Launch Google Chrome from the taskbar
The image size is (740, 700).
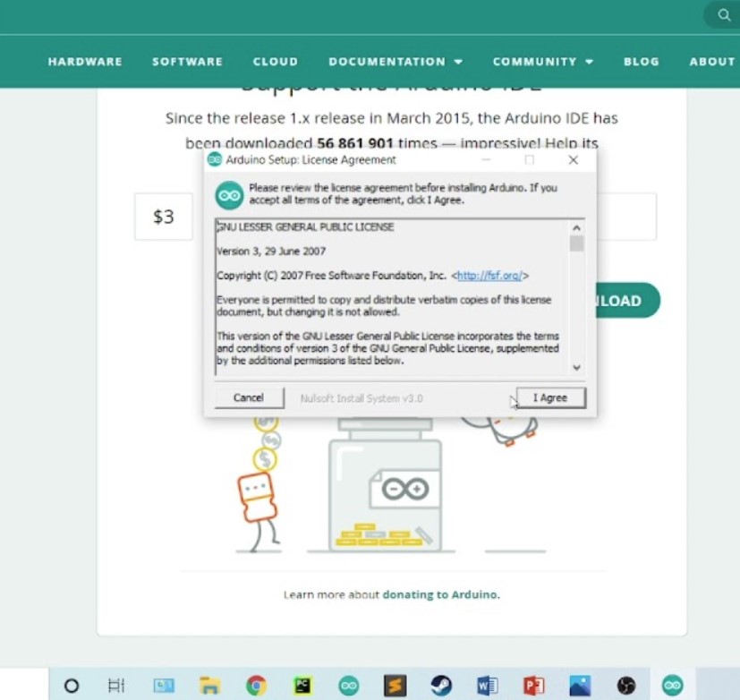[x=256, y=686]
